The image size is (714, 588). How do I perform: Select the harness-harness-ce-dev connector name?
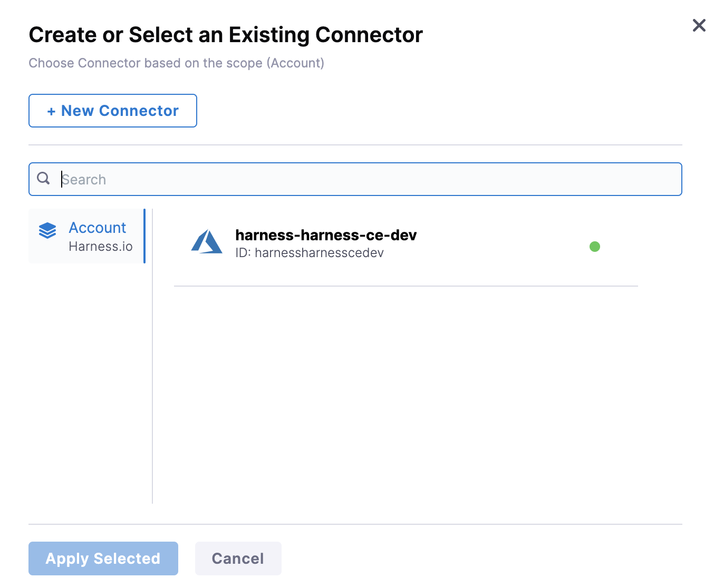coord(326,235)
